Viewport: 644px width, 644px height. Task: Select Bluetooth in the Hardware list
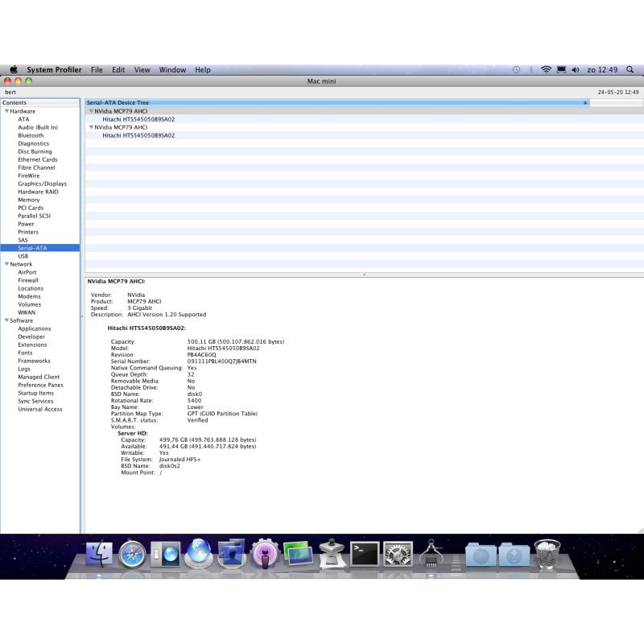[x=31, y=135]
